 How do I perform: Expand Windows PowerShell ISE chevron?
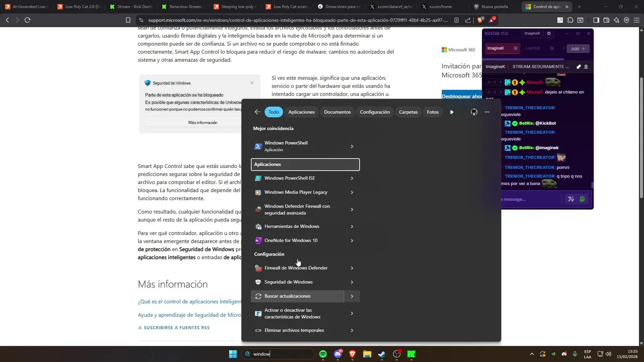click(x=352, y=178)
